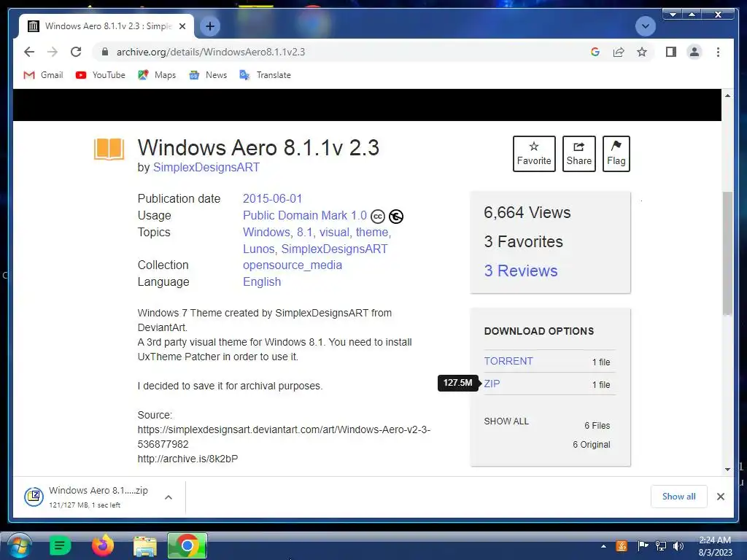Click the Favorite star button

534,154
